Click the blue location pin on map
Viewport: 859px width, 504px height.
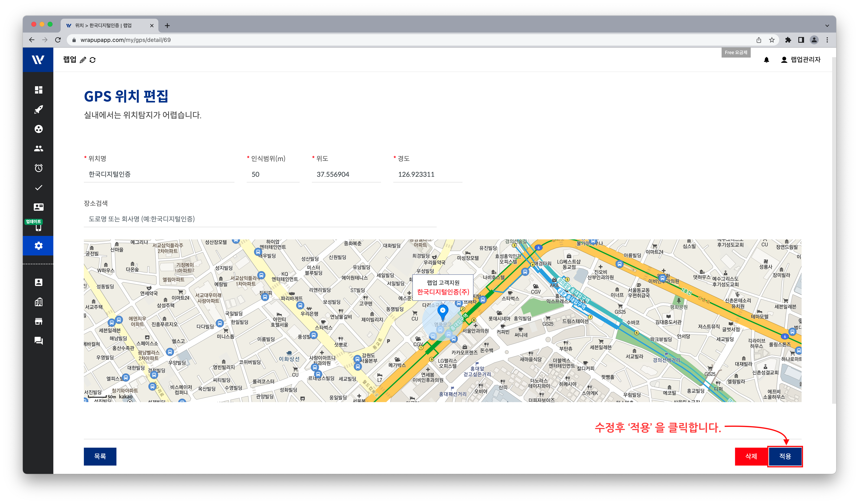pos(443,312)
